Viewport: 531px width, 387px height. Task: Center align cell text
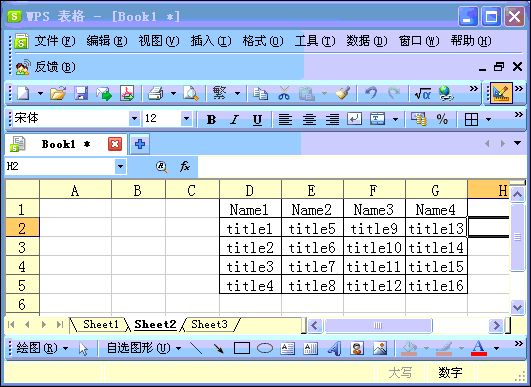pyautogui.click(x=309, y=119)
